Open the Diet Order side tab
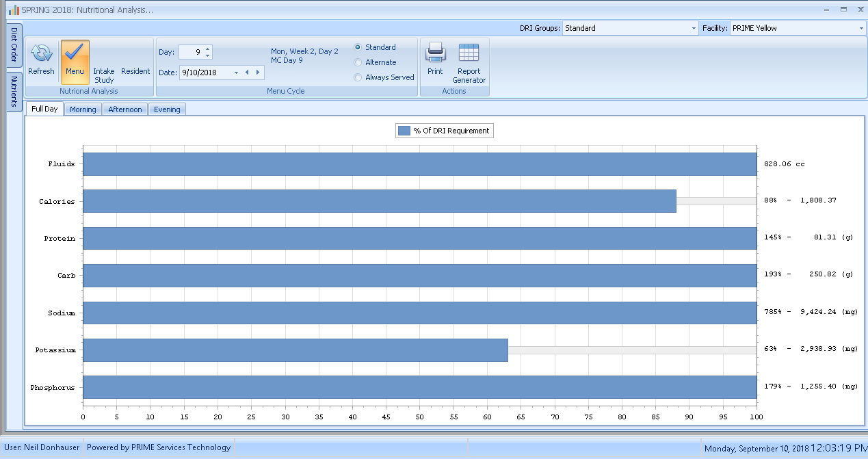Image resolution: width=868 pixels, height=459 pixels. click(x=14, y=45)
